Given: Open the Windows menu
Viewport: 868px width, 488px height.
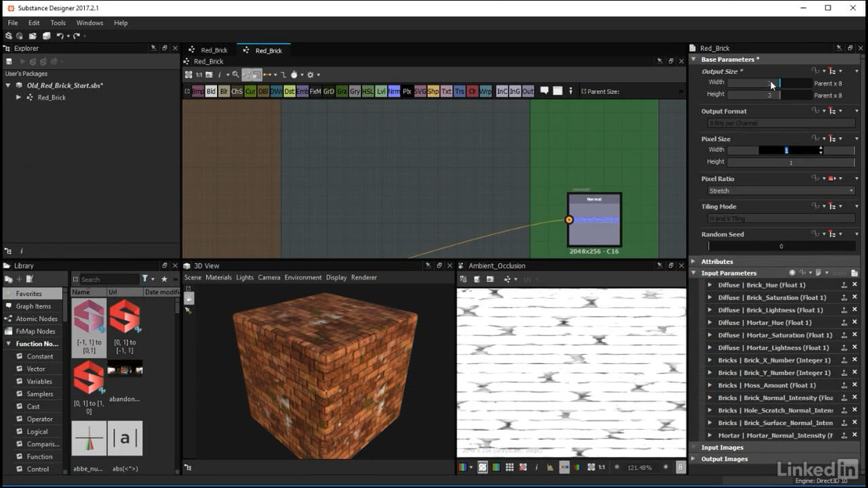Looking at the screenshot, I should click(x=90, y=23).
